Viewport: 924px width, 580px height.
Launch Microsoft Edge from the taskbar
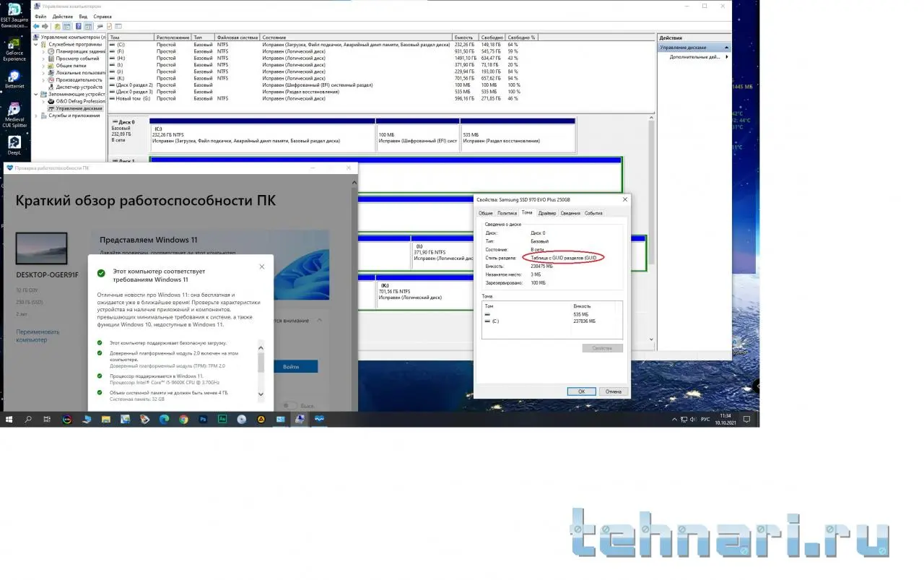(164, 419)
